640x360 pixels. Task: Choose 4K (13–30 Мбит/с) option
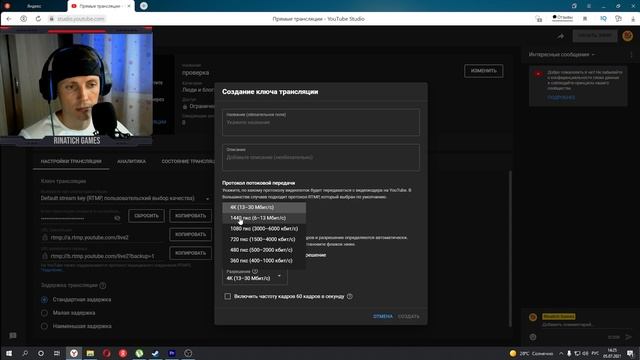click(x=264, y=207)
